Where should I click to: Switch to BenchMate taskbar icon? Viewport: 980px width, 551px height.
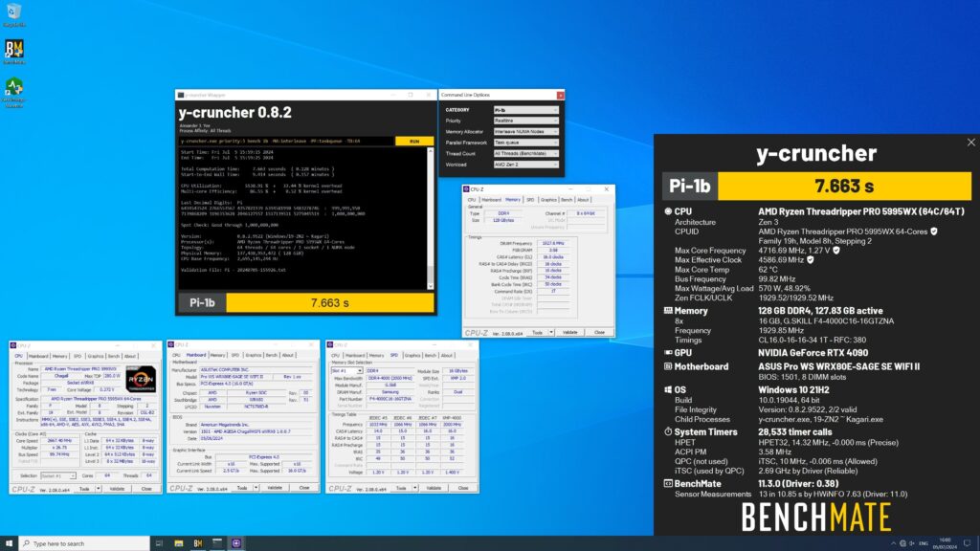pos(197,543)
